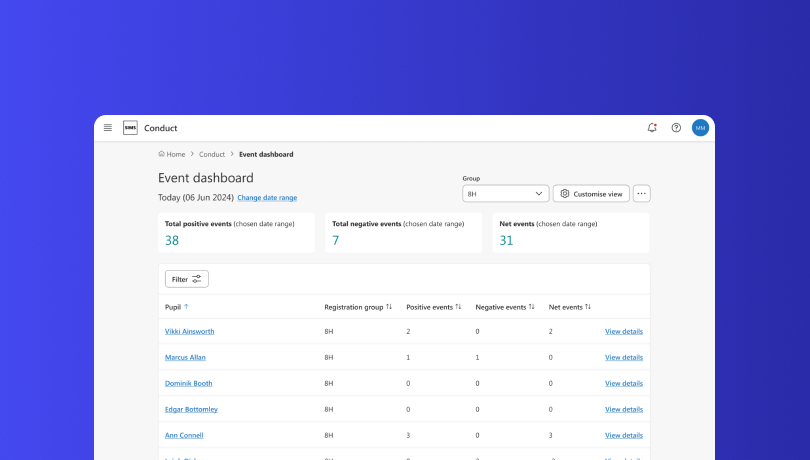This screenshot has width=810, height=460.
Task: Click the Change date range link
Action: coord(267,198)
